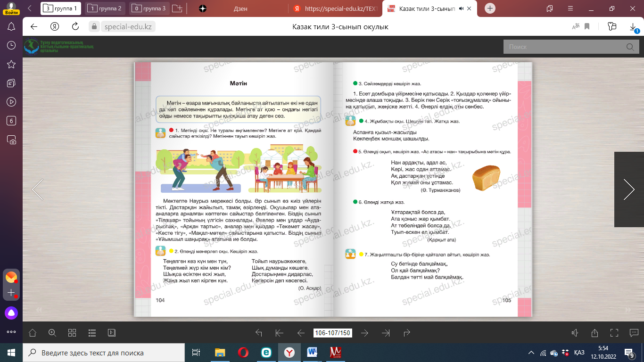Click the Yandex 'Я' home button

point(55,26)
